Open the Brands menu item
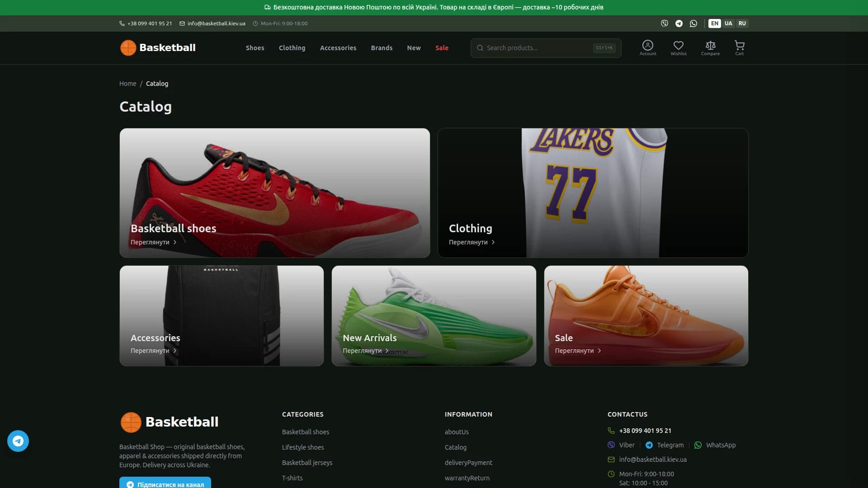The width and height of the screenshot is (868, 488). 382,48
